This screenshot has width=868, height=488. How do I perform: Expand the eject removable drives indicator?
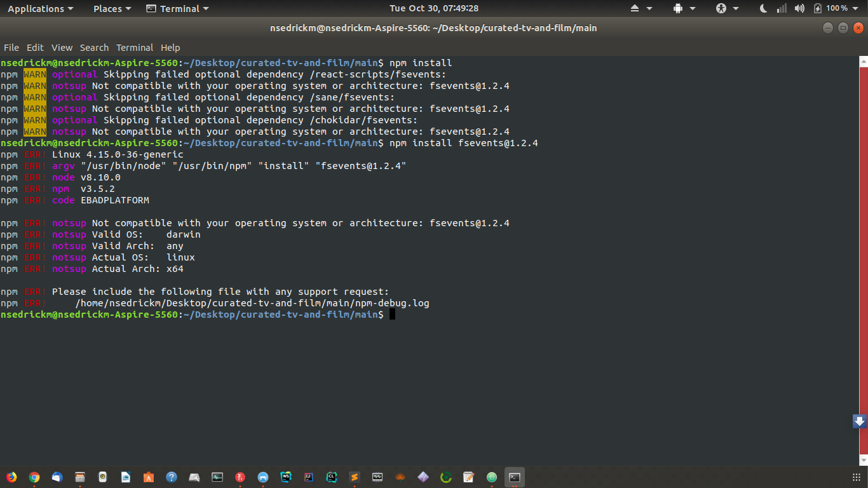(641, 8)
